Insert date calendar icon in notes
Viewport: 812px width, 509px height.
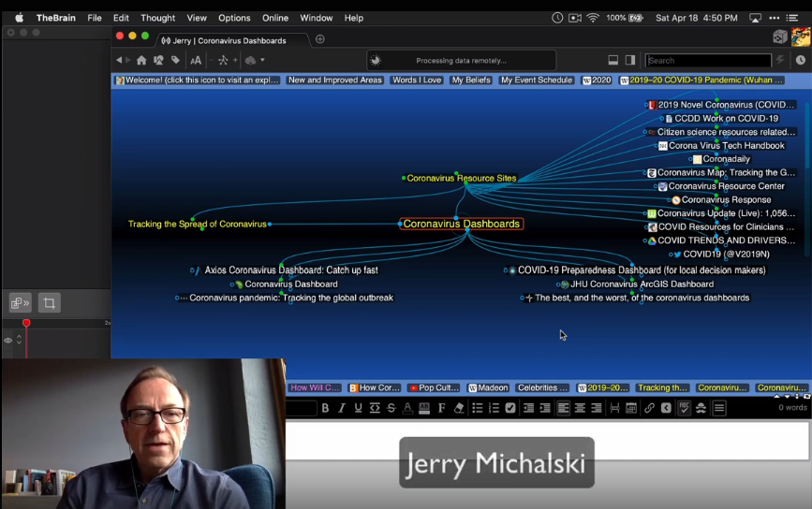click(x=631, y=408)
